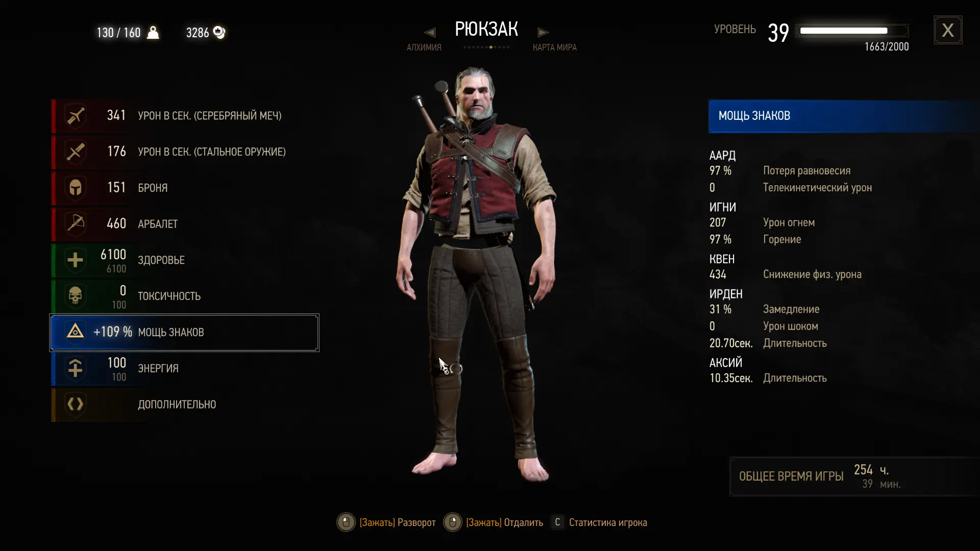Click the stamina energy icon

[x=76, y=368]
